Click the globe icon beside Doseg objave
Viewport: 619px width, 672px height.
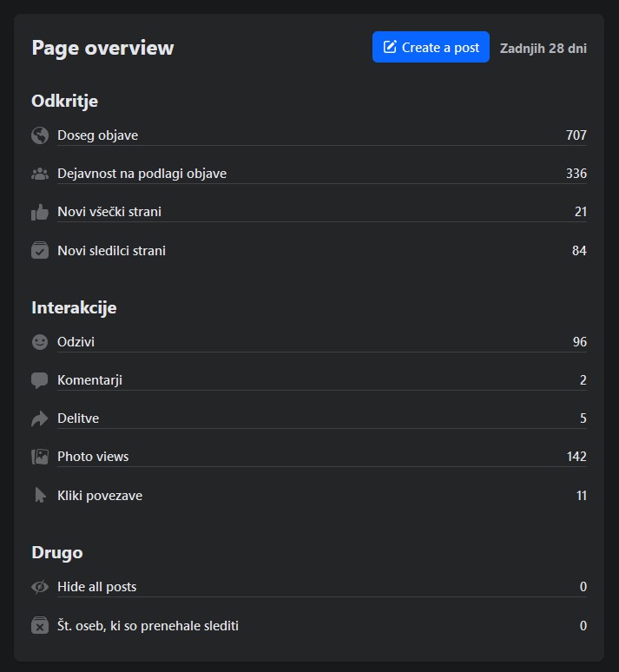(39, 135)
